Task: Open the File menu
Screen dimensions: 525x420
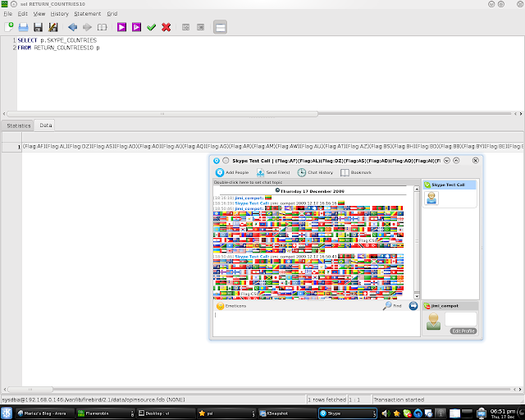Action: pyautogui.click(x=7, y=14)
